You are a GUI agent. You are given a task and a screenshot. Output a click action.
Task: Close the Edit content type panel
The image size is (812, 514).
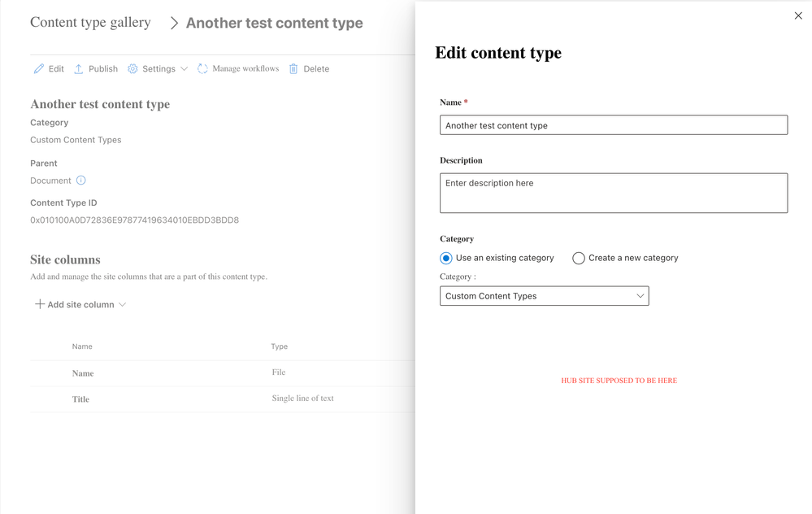[x=798, y=15]
